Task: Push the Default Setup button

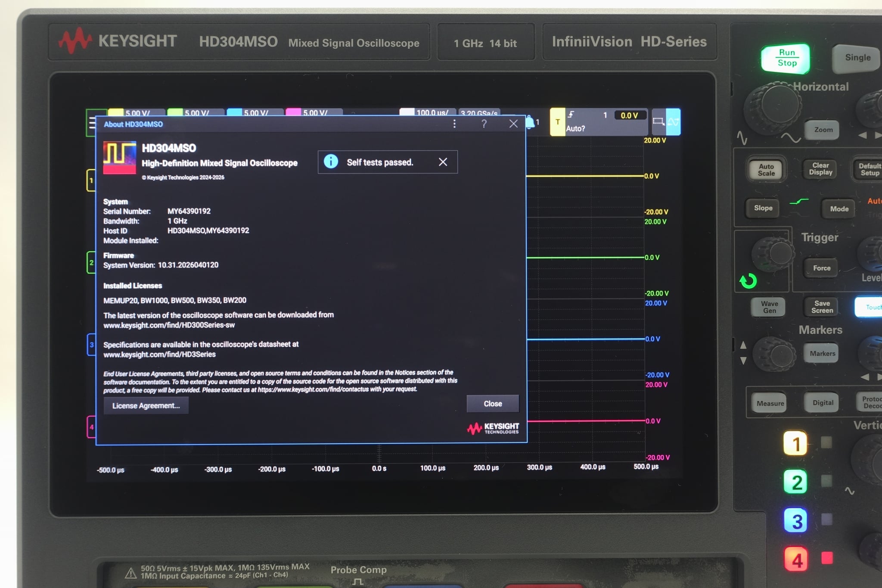Action: [868, 169]
